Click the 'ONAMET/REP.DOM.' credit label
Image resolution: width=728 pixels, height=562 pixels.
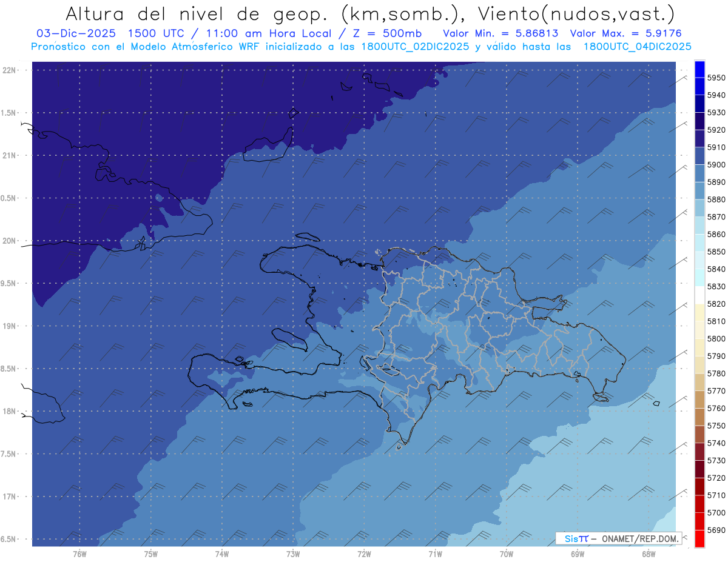[x=639, y=538]
